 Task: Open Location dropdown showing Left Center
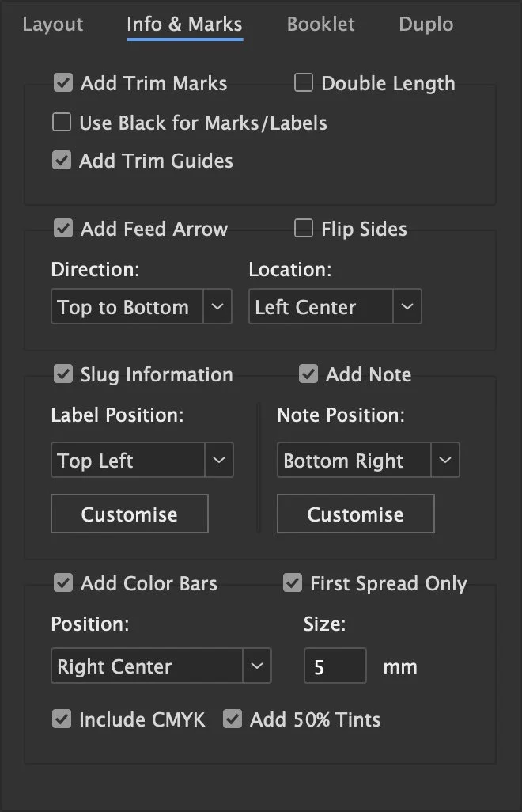[x=335, y=306]
